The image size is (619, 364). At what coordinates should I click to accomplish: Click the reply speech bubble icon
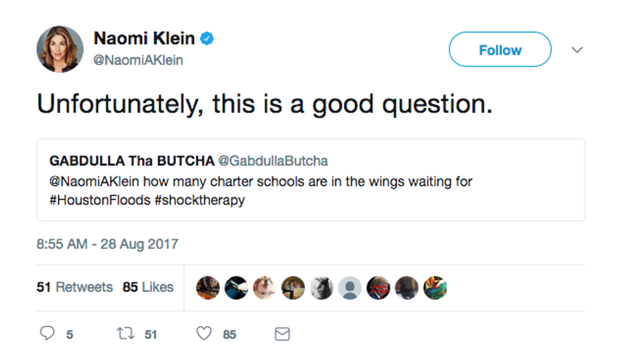tap(47, 334)
